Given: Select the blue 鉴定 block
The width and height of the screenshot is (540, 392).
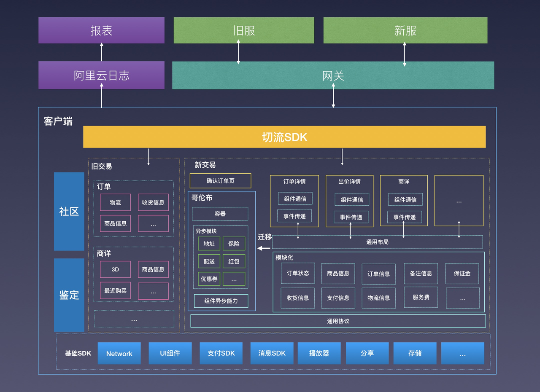Looking at the screenshot, I should [x=69, y=295].
